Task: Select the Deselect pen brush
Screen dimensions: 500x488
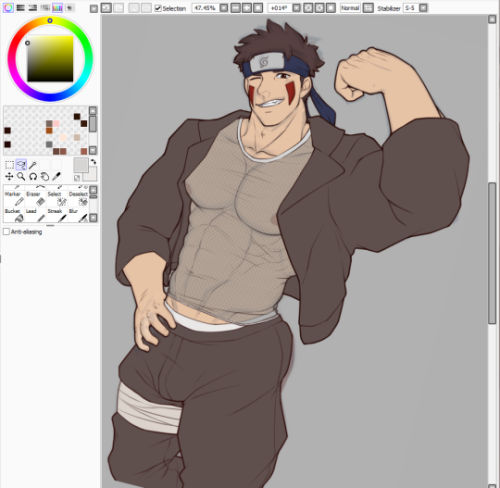Action: [x=78, y=198]
